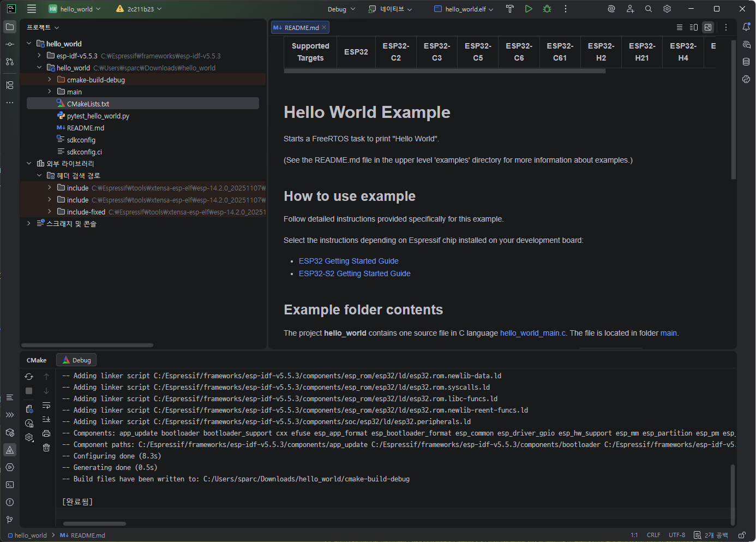Expand the cmake-build-debug folder
Viewport: 756px width, 542px height.
point(50,80)
